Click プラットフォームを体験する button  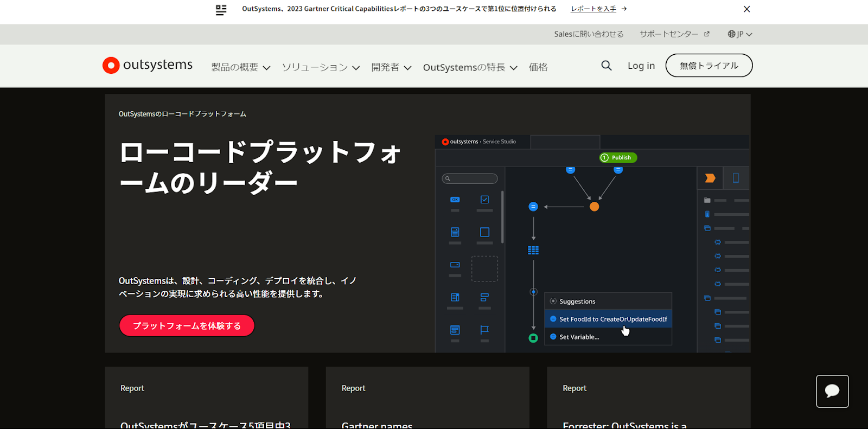187,325
